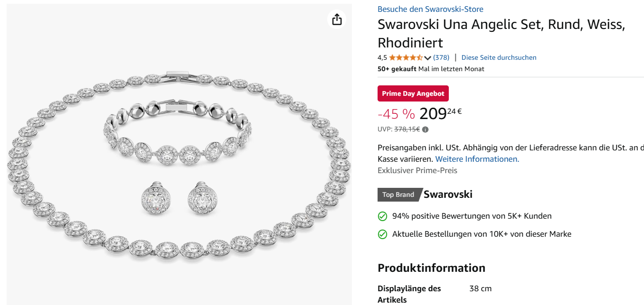This screenshot has height=305, width=644.
Task: Click the struck-through 378,15€ UVP price
Action: click(407, 129)
